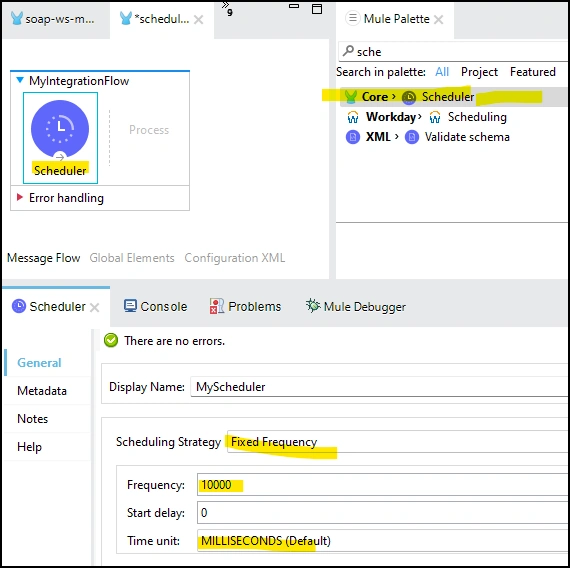
Task: Click the Mule Palette list icon
Action: click(x=353, y=18)
